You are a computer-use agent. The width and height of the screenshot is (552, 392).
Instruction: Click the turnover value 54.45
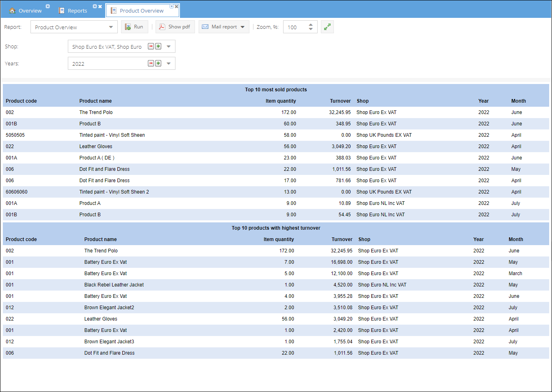point(345,215)
